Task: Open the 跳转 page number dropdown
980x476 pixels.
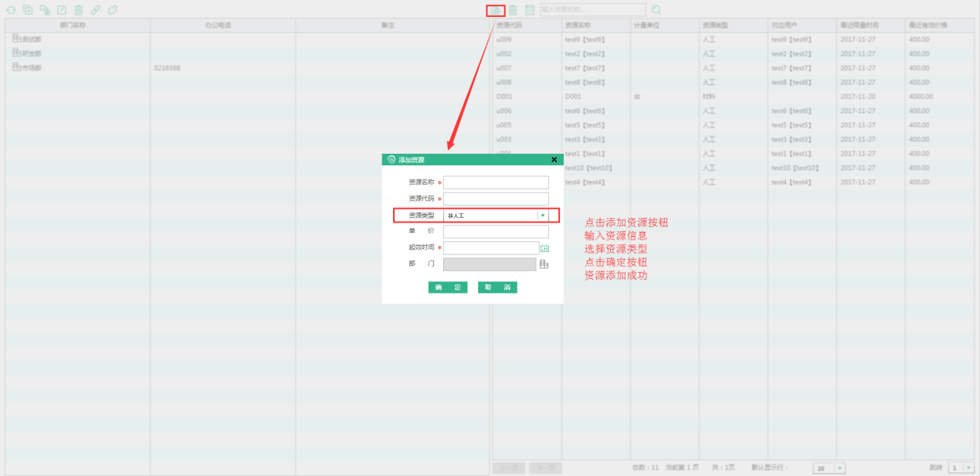Action: pos(967,467)
